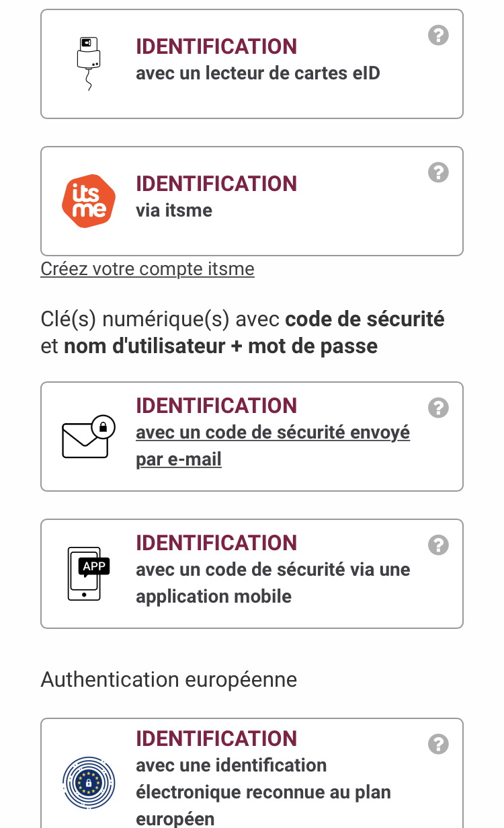Choose 'code de sécurité via une application mobile'
Image resolution: width=504 pixels, height=828 pixels.
point(272,582)
